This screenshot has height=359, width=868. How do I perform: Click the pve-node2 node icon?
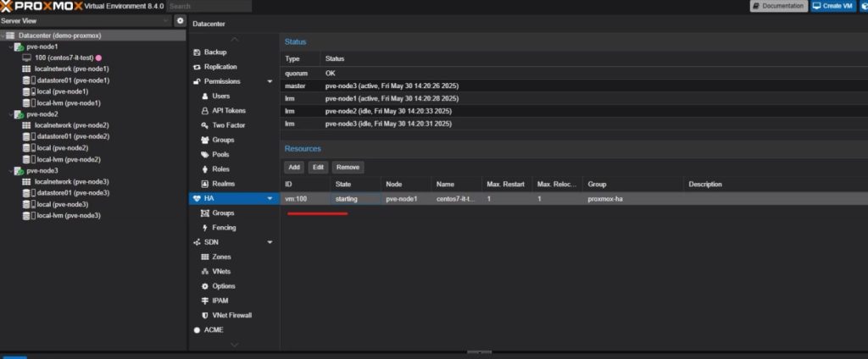point(19,114)
